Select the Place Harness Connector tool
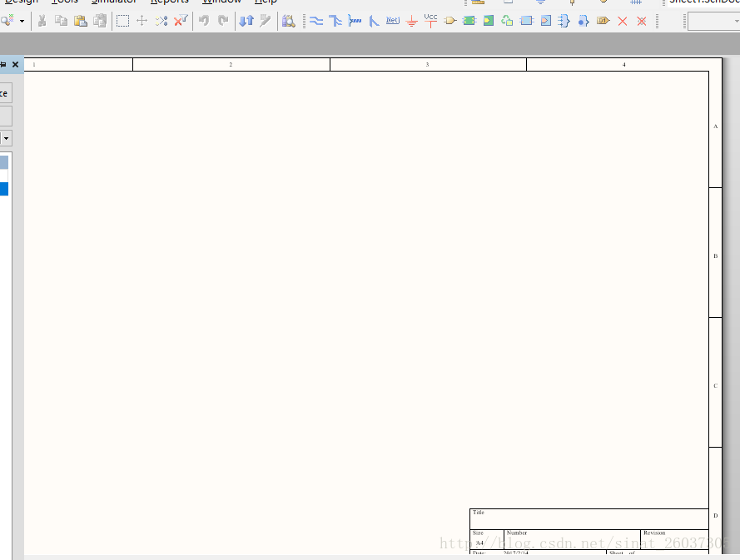 coord(564,21)
